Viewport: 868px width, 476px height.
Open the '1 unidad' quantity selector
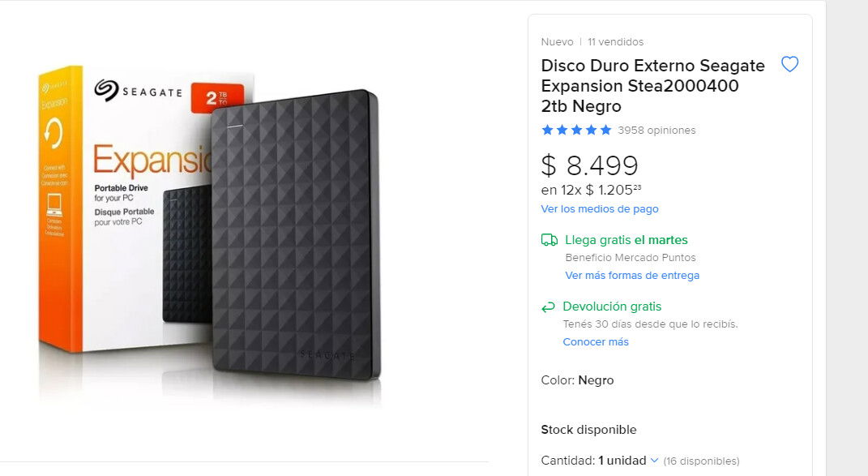point(622,461)
